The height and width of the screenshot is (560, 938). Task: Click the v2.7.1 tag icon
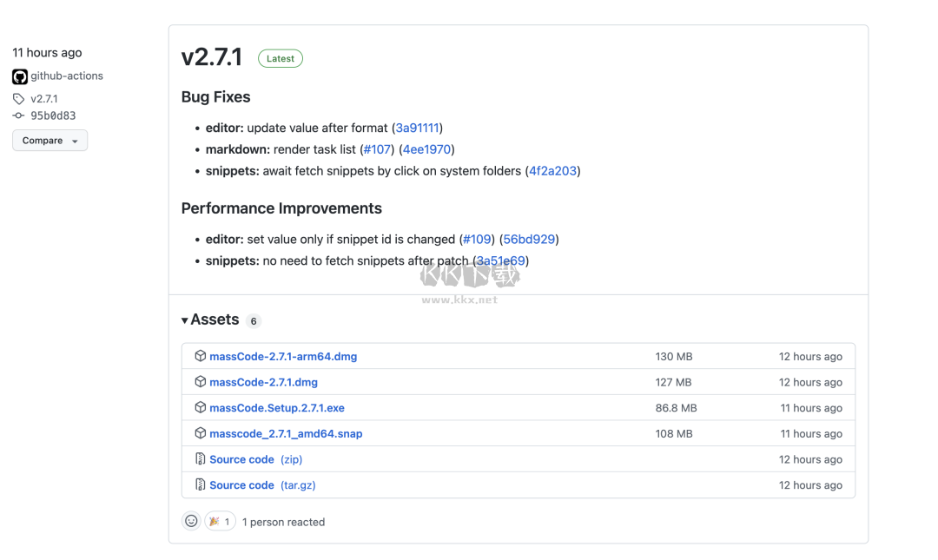pos(19,99)
